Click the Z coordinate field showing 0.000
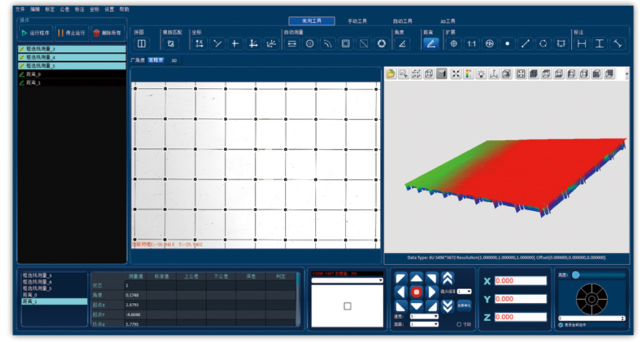The width and height of the screenshot is (644, 342). click(520, 317)
